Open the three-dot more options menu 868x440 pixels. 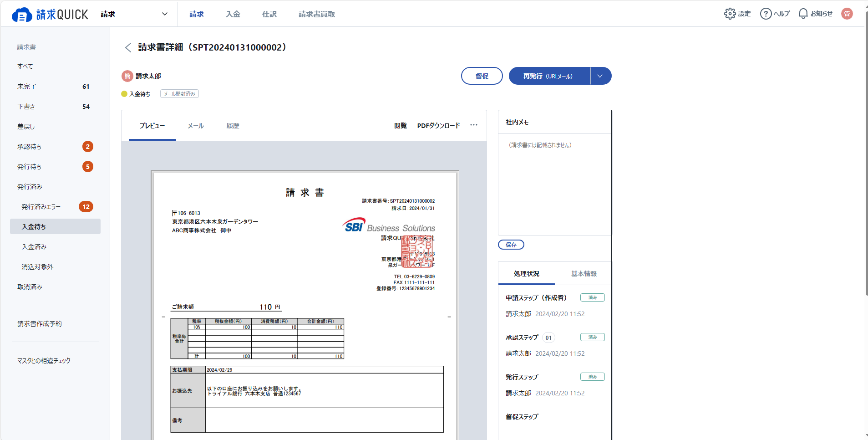[x=474, y=125]
